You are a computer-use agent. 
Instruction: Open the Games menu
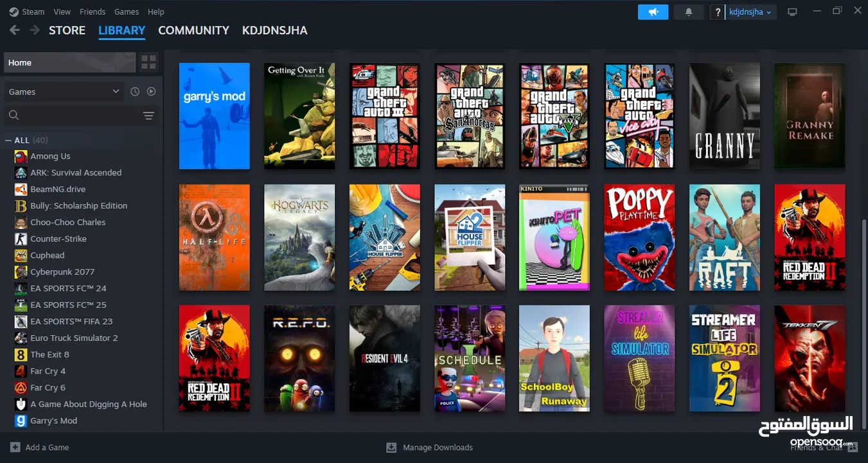(127, 12)
